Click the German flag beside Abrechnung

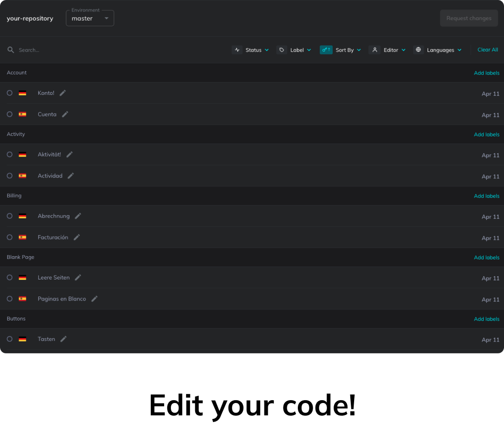click(x=22, y=216)
